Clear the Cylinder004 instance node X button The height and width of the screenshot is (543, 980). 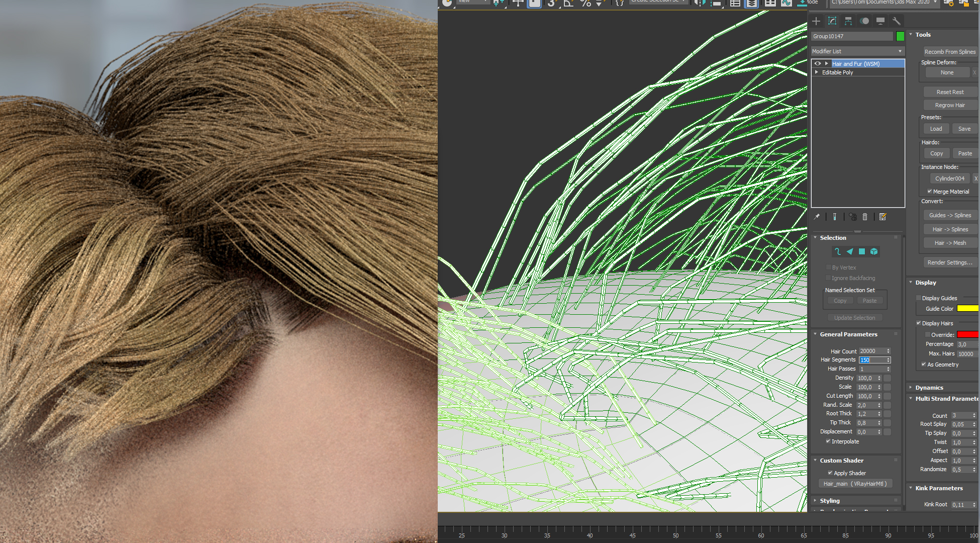coord(975,178)
